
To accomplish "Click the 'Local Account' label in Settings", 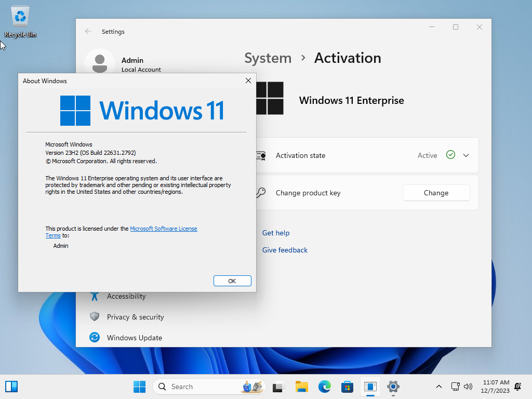I will pos(141,70).
